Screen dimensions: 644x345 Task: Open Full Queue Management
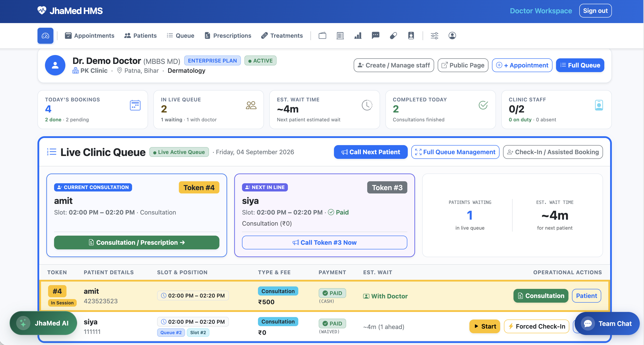[x=455, y=152]
